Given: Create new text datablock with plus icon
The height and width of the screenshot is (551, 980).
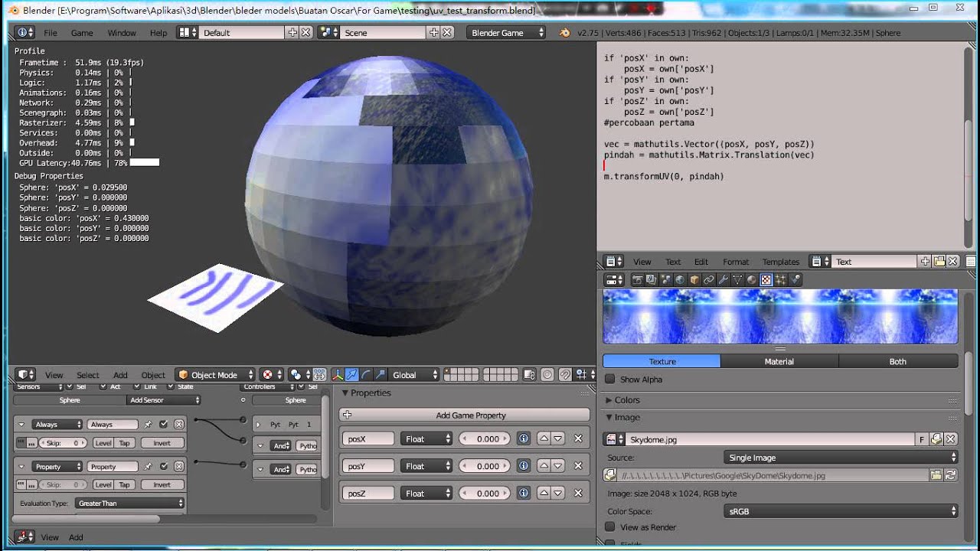Looking at the screenshot, I should (x=926, y=262).
